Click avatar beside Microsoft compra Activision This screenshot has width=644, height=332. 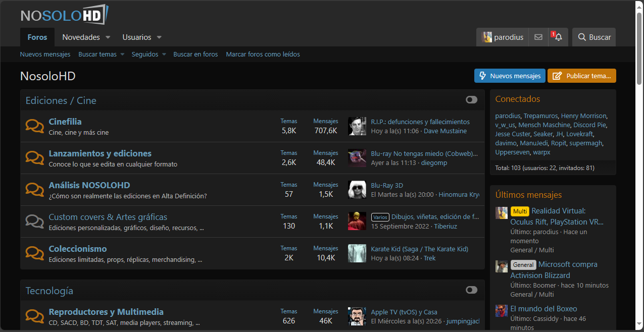pos(501,266)
